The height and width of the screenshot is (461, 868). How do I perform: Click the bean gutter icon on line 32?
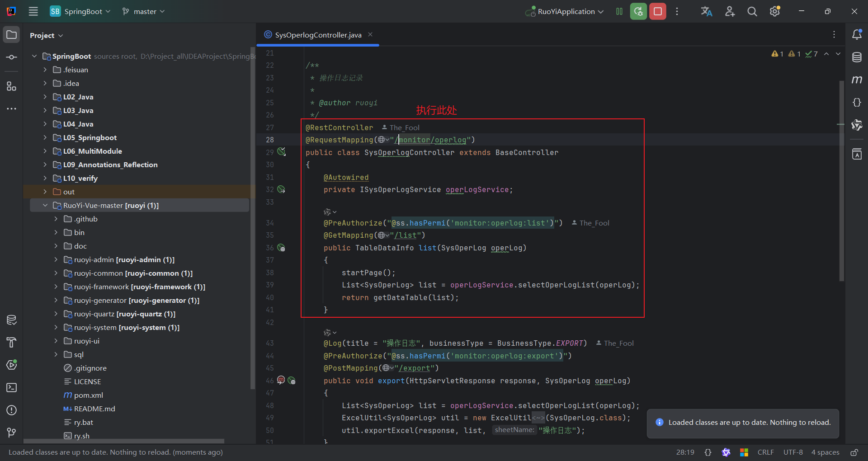pos(281,189)
